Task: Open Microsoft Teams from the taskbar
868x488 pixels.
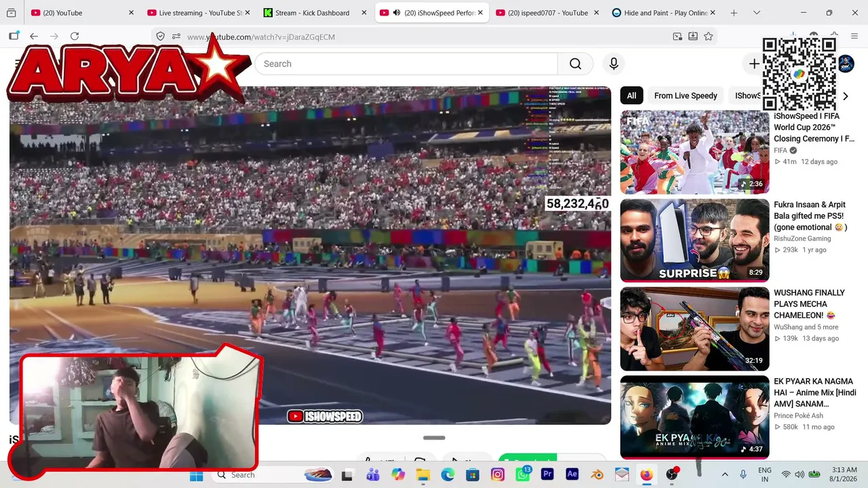Action: pyautogui.click(x=373, y=475)
